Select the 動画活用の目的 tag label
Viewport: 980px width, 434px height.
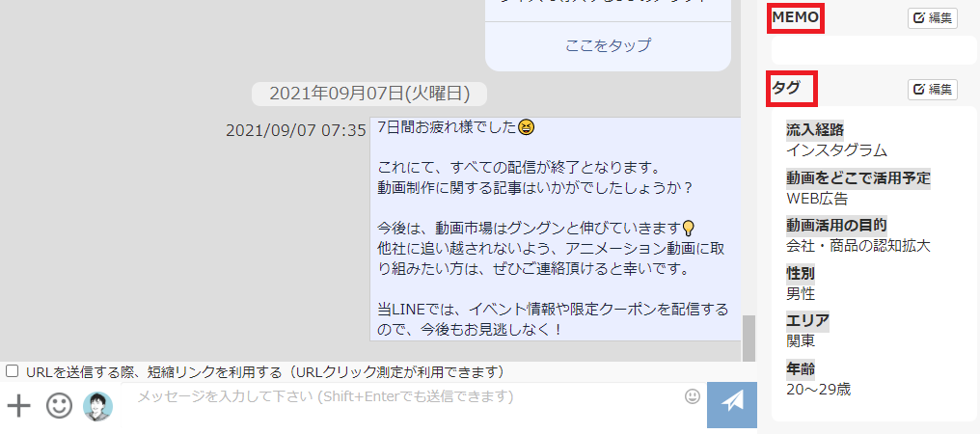point(837,225)
